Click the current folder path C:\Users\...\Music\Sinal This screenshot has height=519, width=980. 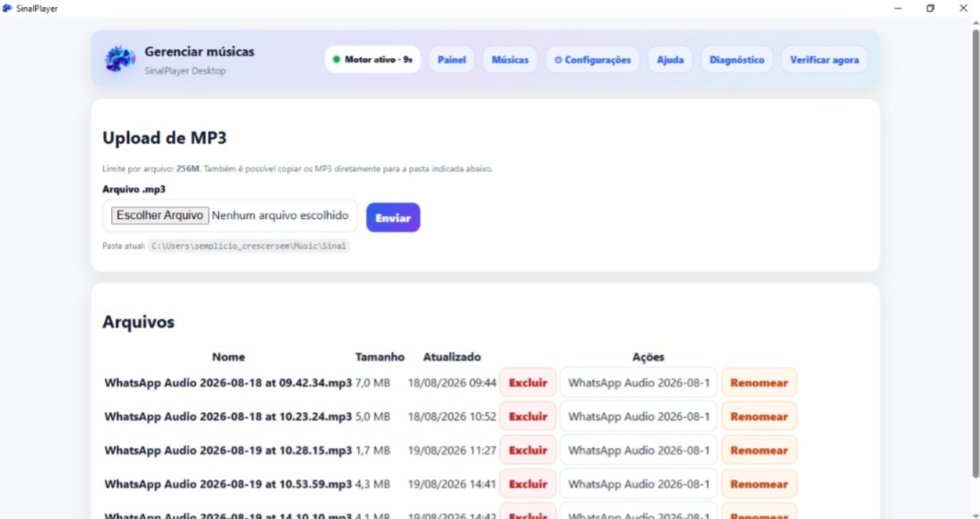(x=249, y=246)
